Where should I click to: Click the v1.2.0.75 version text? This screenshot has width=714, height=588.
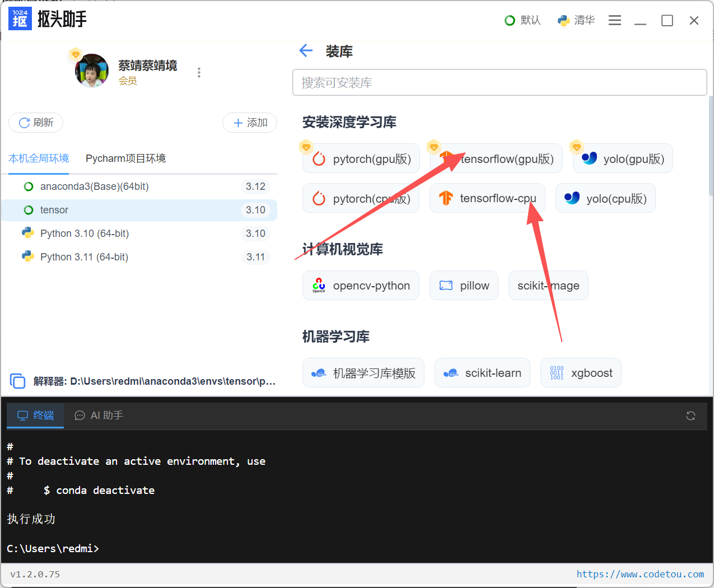coord(35,574)
